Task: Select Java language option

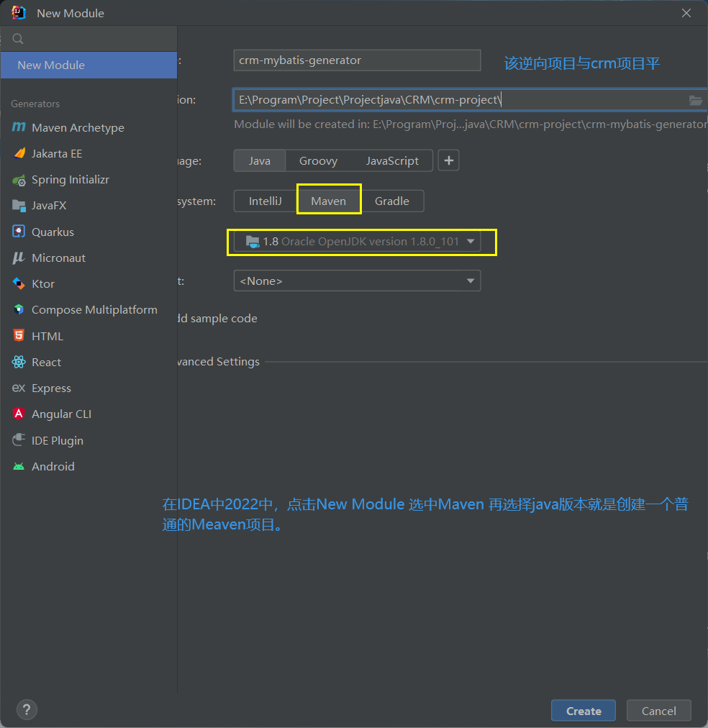Action: [260, 160]
